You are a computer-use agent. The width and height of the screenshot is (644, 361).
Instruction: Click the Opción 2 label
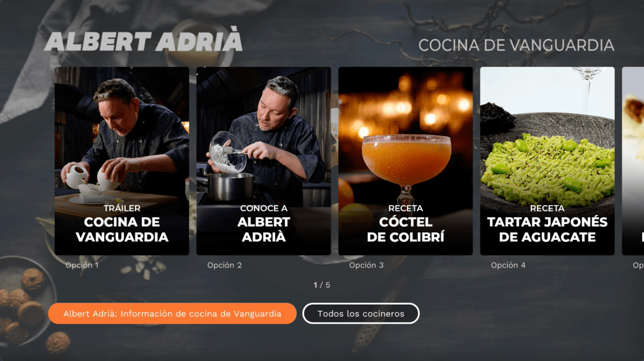[x=224, y=265]
